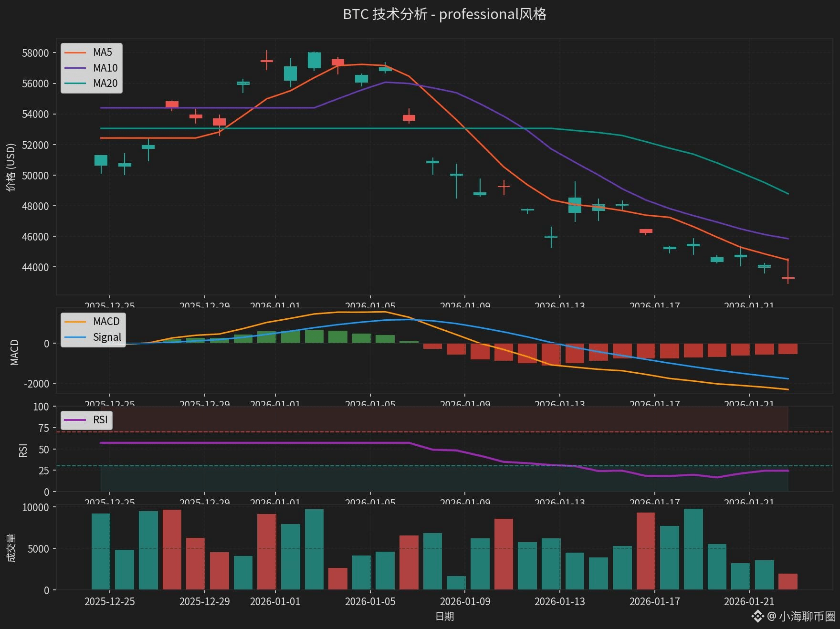Click the 价格 (USD) axis title
This screenshot has height=629, width=840.
tap(11, 167)
